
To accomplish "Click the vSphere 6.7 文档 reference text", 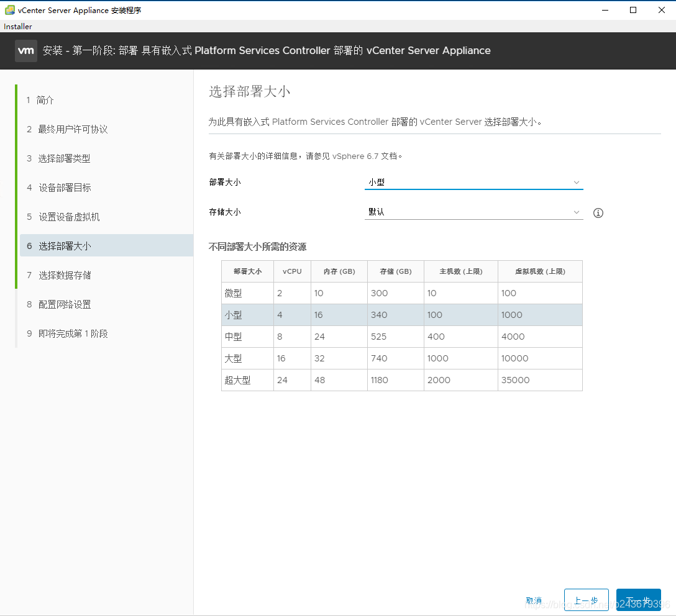I will click(x=364, y=156).
